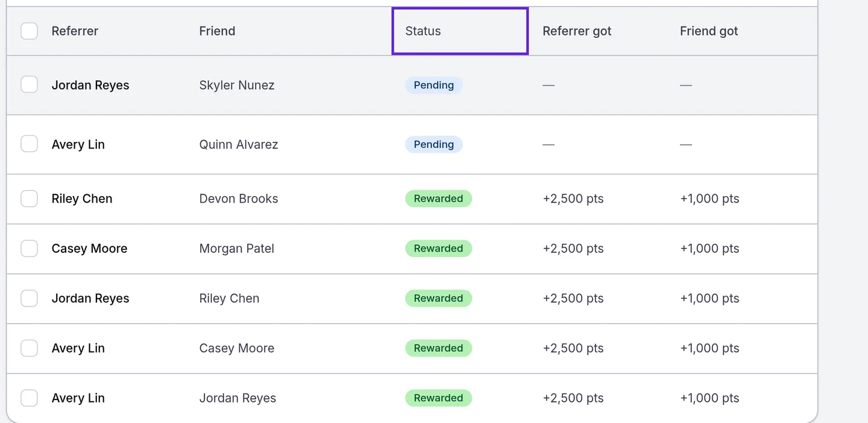Select the Rewarded badge in Morgan Patel row

tap(438, 249)
